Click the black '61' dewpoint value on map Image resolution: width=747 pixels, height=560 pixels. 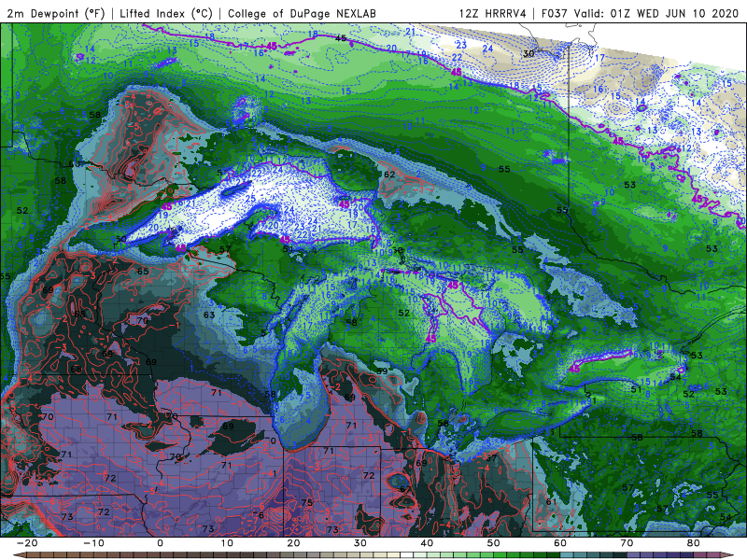(x=551, y=502)
